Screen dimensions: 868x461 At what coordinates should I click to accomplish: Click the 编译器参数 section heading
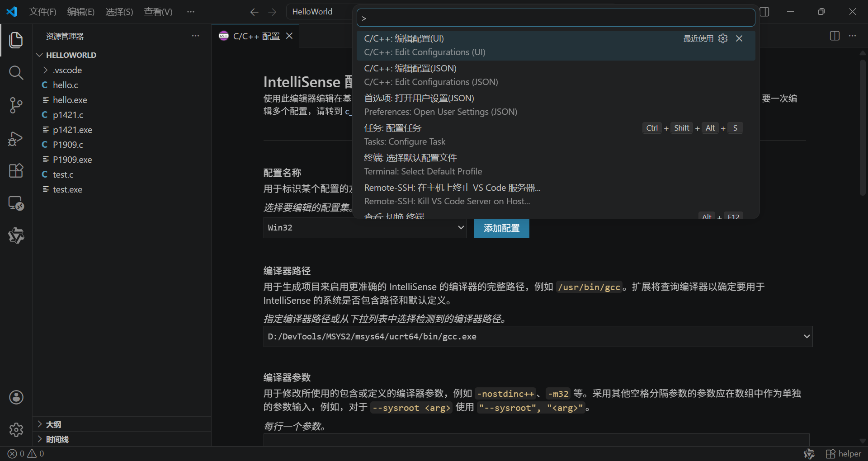[287, 377]
